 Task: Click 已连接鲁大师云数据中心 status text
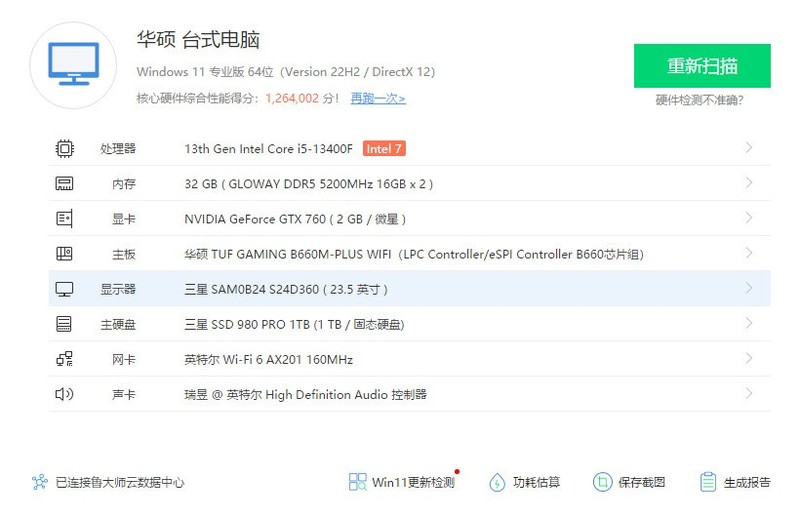(x=120, y=482)
